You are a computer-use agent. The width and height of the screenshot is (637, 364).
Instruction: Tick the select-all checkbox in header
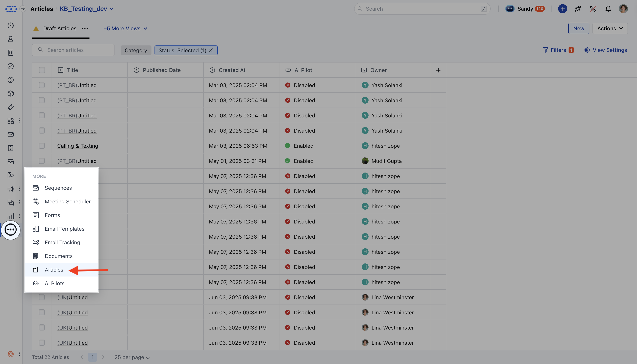[42, 70]
